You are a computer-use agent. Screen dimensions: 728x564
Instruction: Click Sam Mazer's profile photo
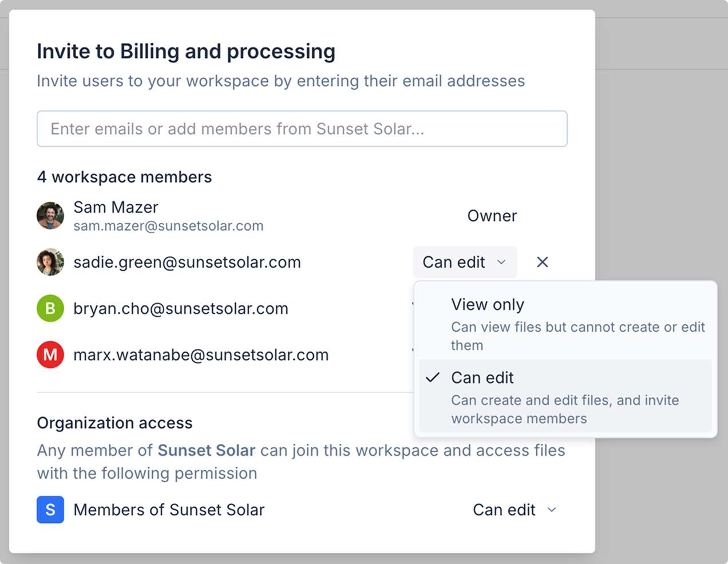(x=50, y=216)
